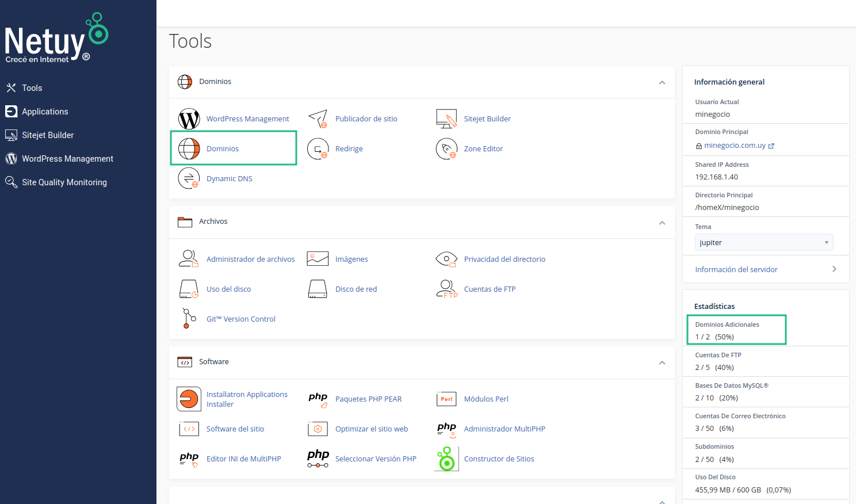The width and height of the screenshot is (856, 504).
Task: Open the Uso del disco icon
Action: 189,289
